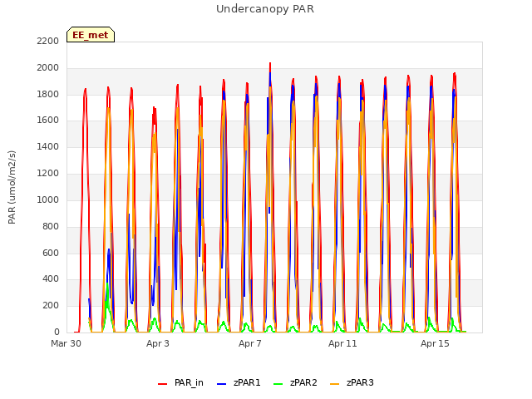Click the 2200 y-axis tick label
Image resolution: width=532 pixels, height=399 pixels.
tap(48, 42)
